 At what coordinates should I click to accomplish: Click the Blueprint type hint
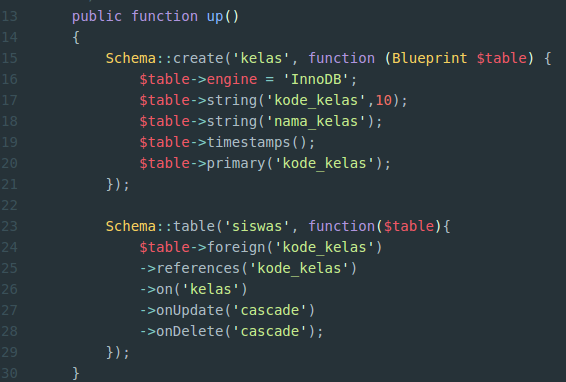tap(430, 58)
